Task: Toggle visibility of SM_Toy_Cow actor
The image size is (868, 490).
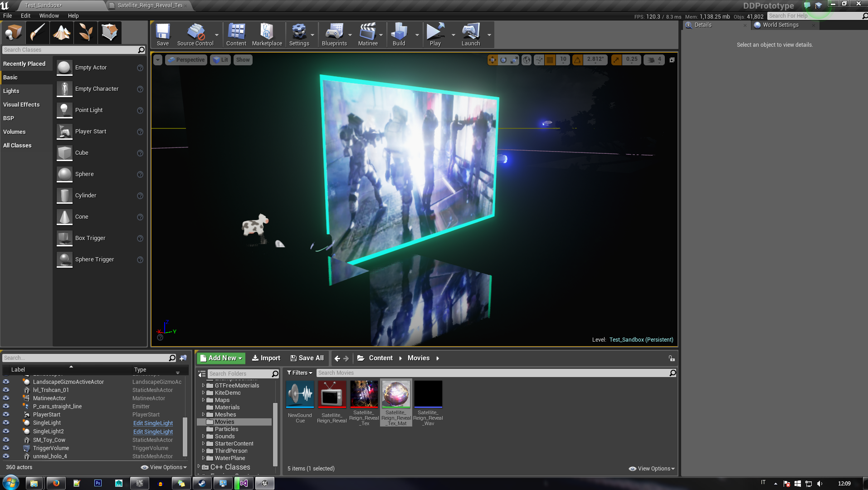Action: click(6, 440)
